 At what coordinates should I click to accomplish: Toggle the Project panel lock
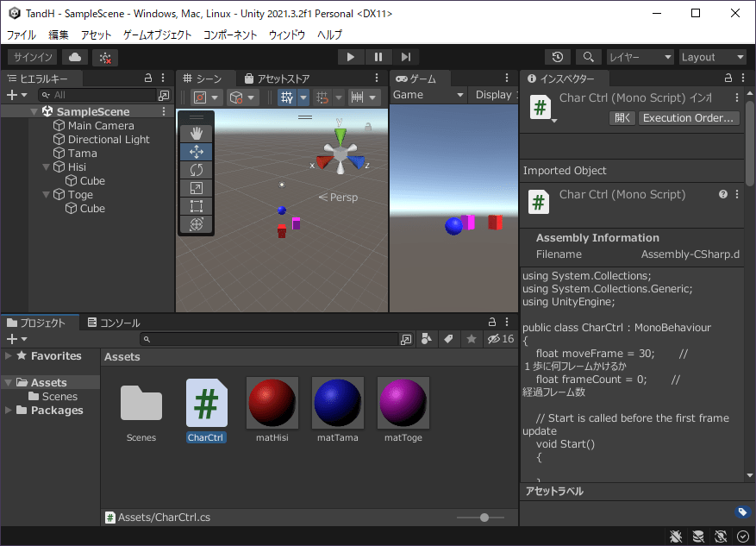(491, 323)
